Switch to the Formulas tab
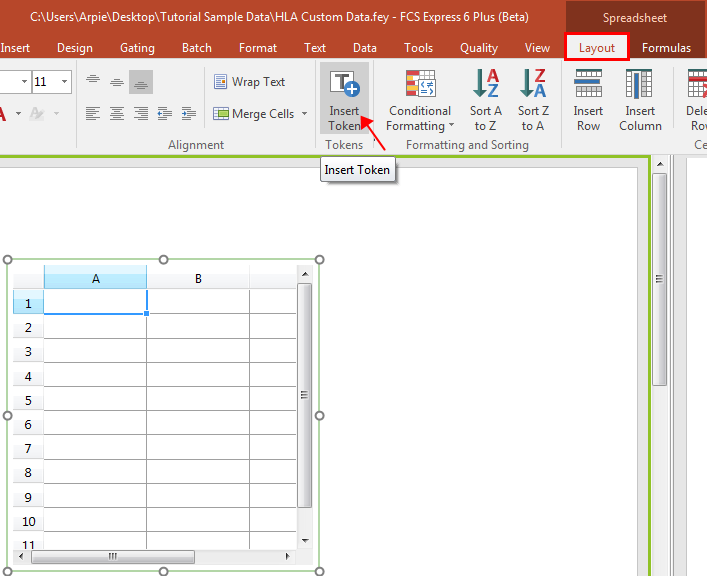707x576 pixels. coord(666,47)
